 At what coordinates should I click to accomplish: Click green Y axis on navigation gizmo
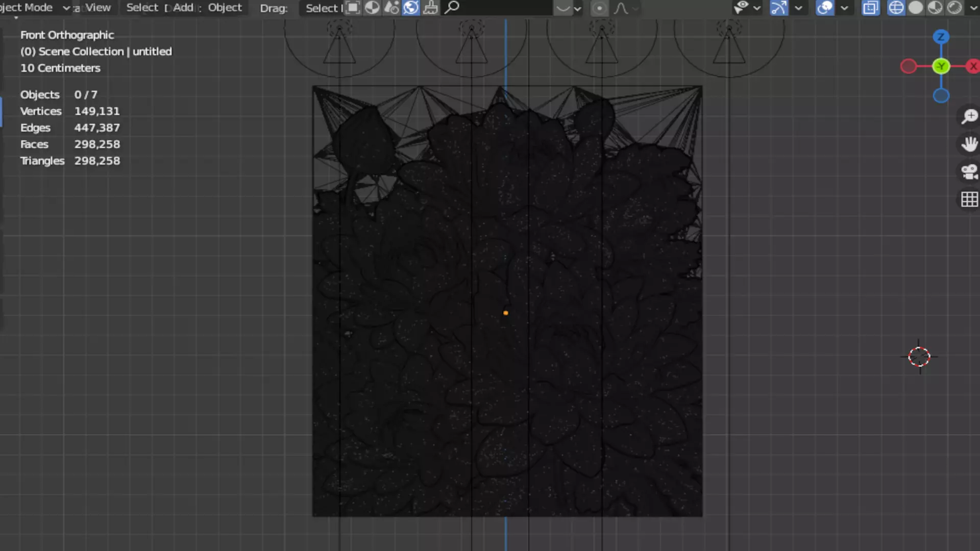click(x=941, y=66)
